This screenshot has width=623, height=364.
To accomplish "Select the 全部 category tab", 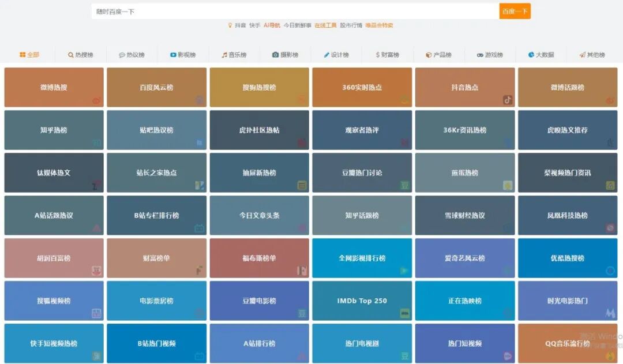I will pyautogui.click(x=29, y=54).
